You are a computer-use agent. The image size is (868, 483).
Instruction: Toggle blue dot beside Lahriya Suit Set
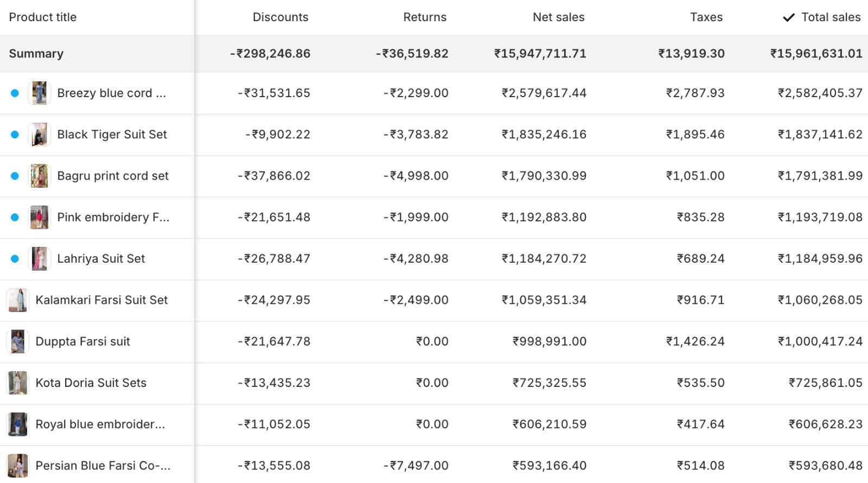(x=15, y=259)
